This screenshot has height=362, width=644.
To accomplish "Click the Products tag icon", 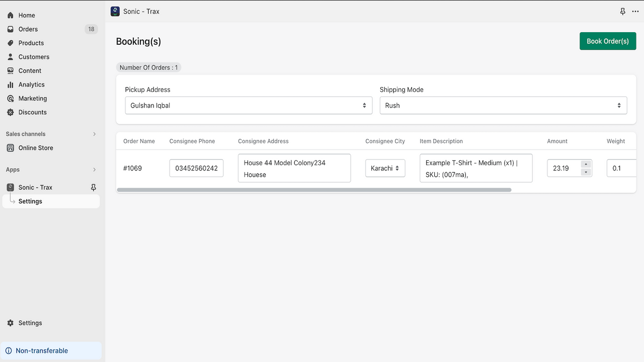I will [x=10, y=43].
